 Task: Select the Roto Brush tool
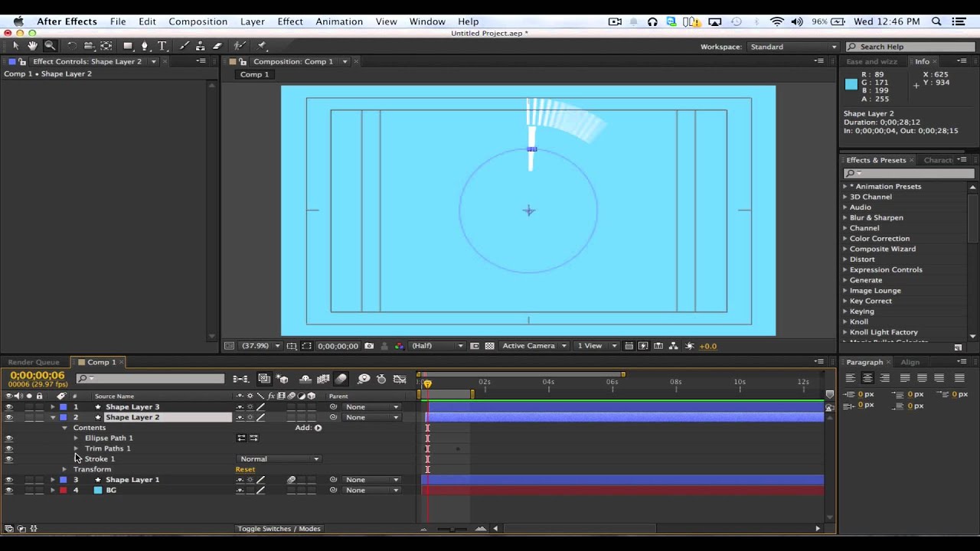coord(240,46)
